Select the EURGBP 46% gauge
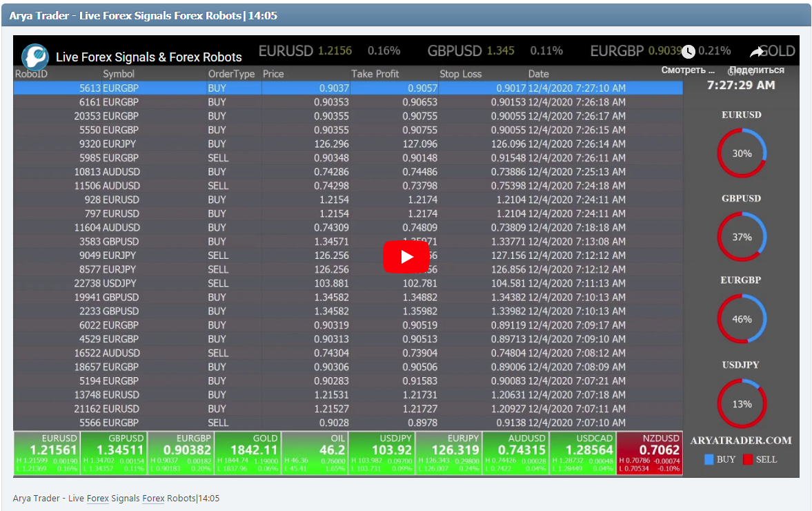This screenshot has height=511, width=812. (x=741, y=319)
